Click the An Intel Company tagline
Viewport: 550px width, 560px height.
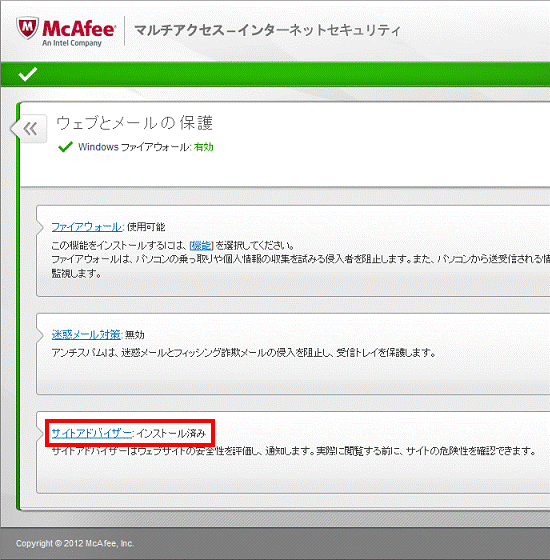pyautogui.click(x=72, y=43)
